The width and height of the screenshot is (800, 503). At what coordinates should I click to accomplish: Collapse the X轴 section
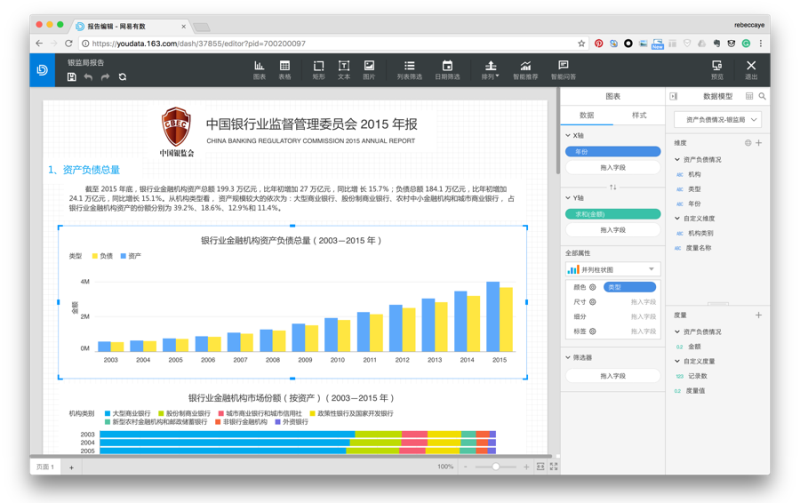click(568, 136)
